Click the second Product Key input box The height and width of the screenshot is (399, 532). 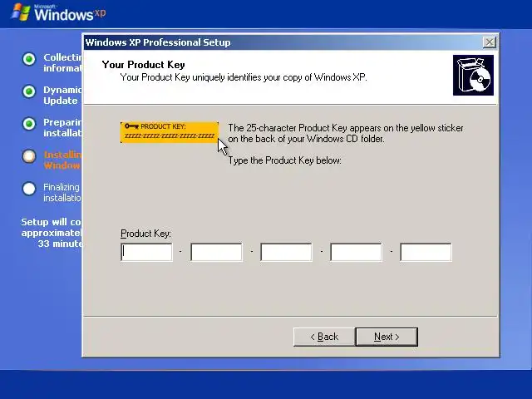pyautogui.click(x=216, y=252)
